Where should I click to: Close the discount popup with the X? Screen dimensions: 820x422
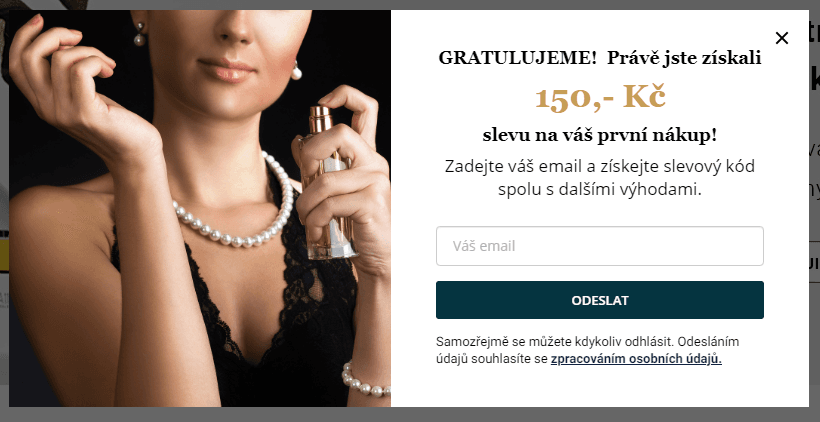(x=781, y=38)
